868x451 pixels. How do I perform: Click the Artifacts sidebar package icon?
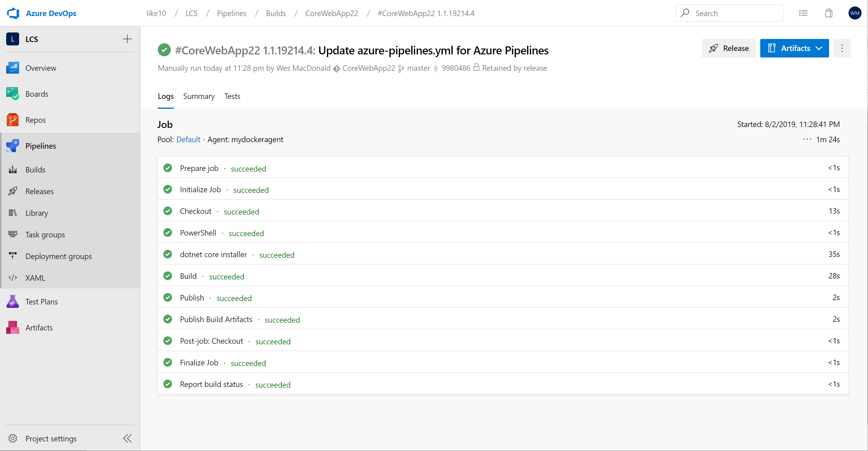[12, 328]
